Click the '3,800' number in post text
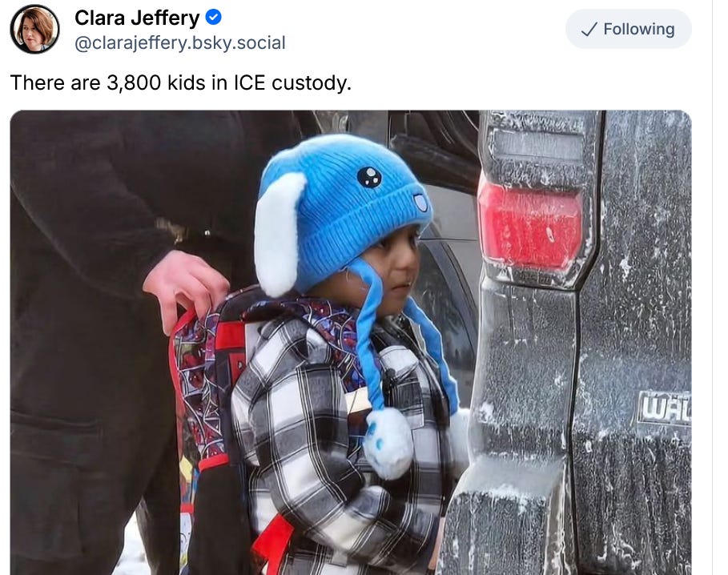The height and width of the screenshot is (575, 728). click(x=134, y=82)
